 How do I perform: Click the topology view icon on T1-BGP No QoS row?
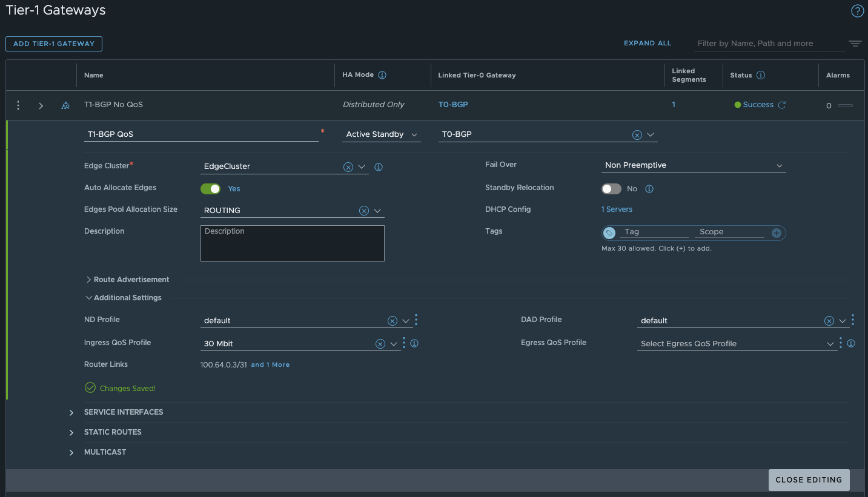(65, 105)
